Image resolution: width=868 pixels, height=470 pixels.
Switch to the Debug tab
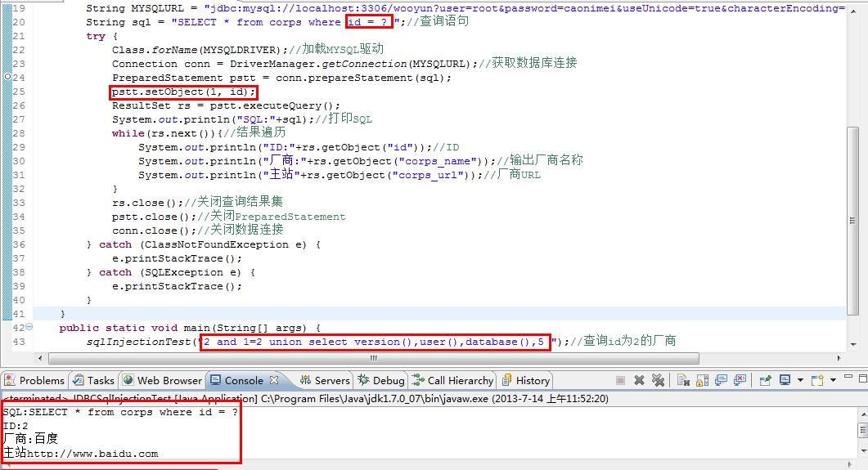pos(381,380)
